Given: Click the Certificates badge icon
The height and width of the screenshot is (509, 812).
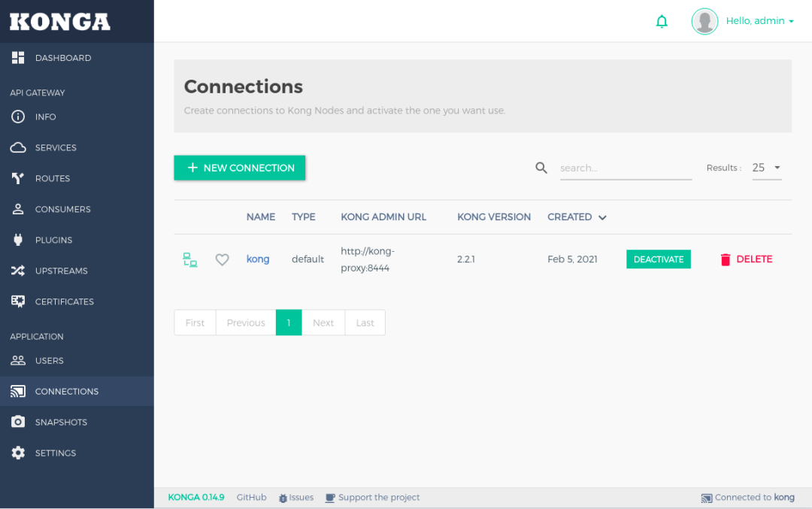Looking at the screenshot, I should 18,301.
